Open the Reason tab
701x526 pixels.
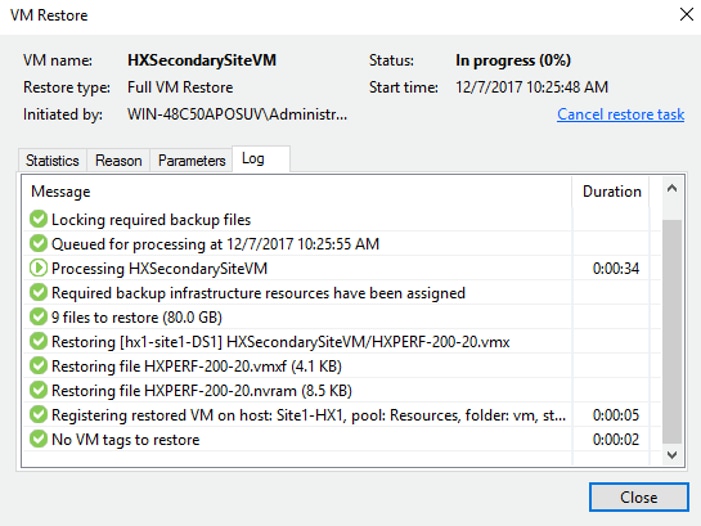point(118,160)
